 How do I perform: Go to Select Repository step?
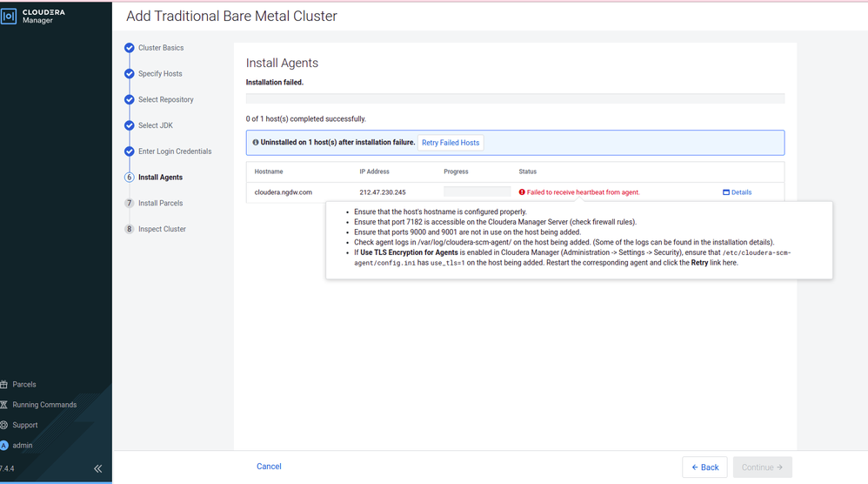[x=166, y=100]
